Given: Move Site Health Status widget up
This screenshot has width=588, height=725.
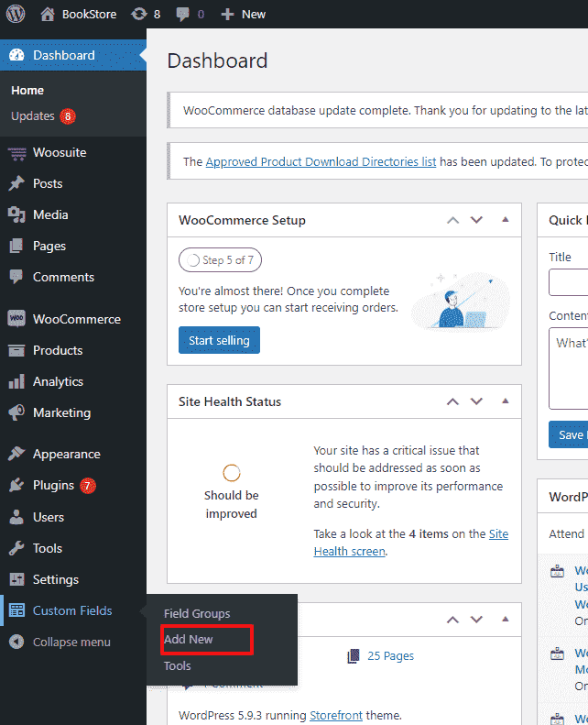Looking at the screenshot, I should pos(452,401).
